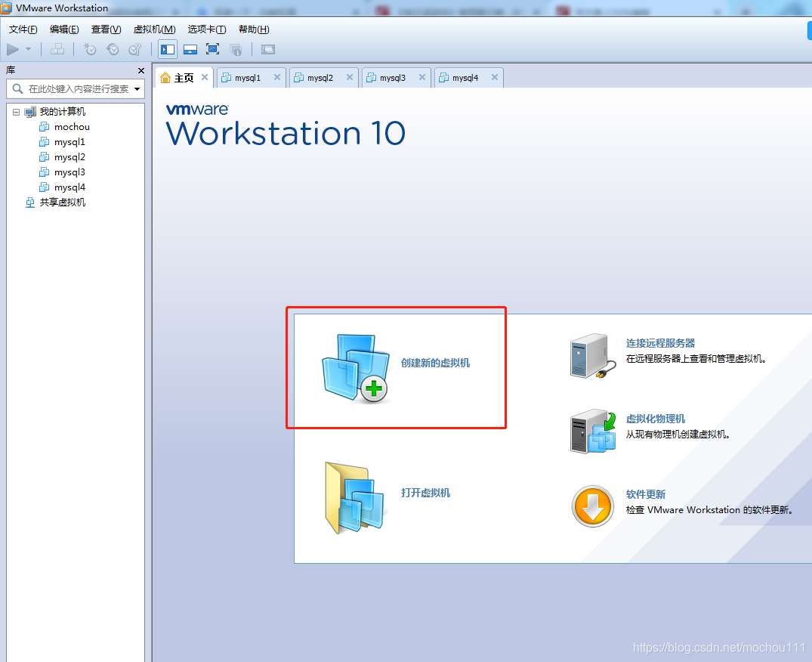Click the remote server computer icon
812x662 pixels.
point(593,356)
